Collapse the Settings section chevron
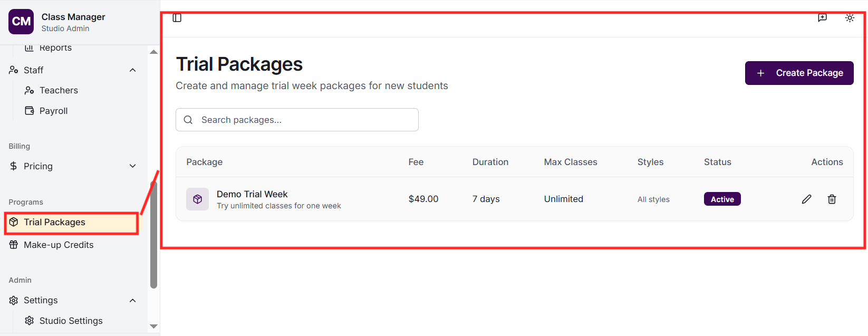Viewport: 868px width, 336px height. click(x=133, y=301)
